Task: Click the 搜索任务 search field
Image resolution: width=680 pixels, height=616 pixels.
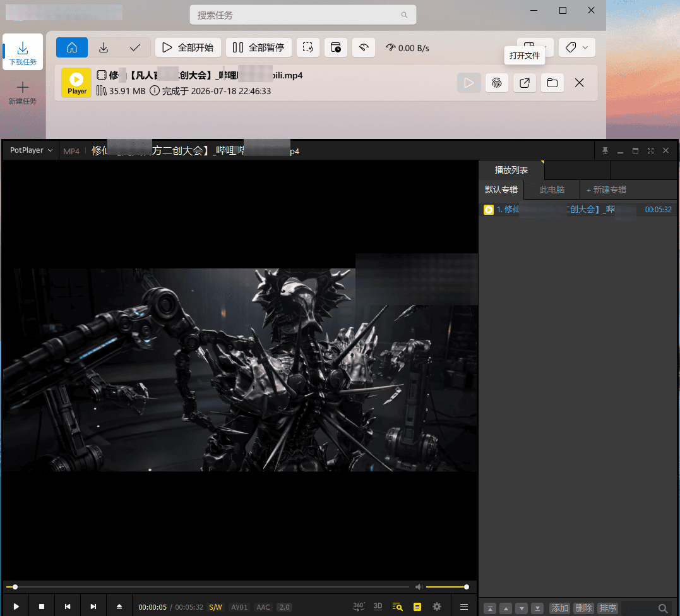Action: point(302,15)
